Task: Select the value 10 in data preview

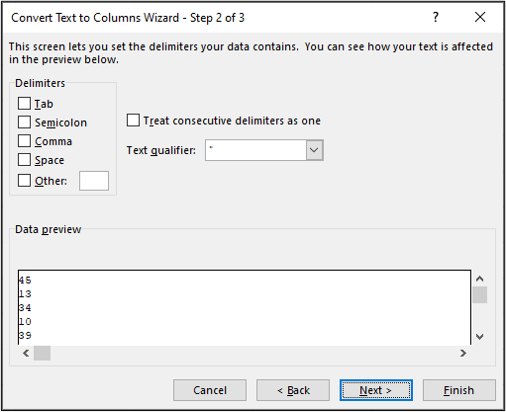Action: [25, 321]
